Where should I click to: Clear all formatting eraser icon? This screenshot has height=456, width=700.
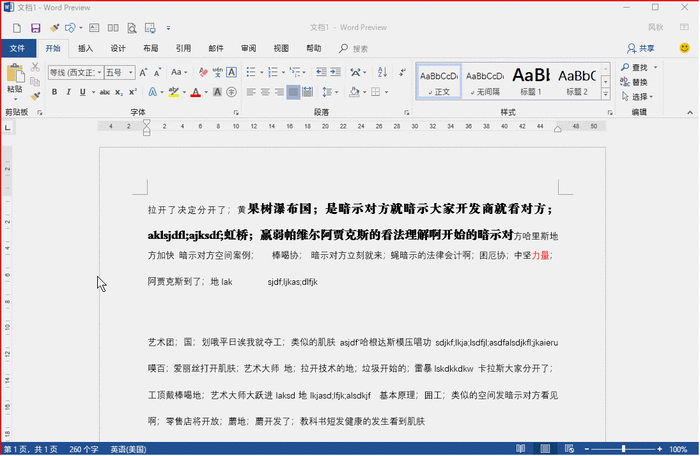(203, 72)
